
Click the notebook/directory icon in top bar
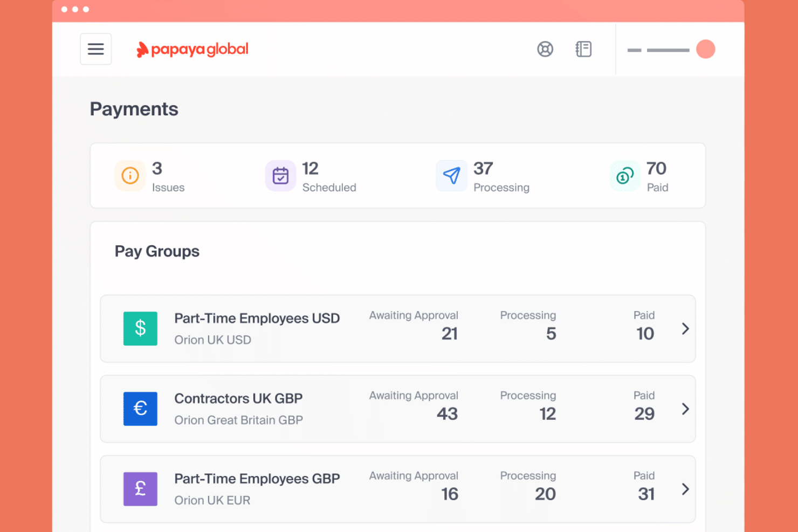click(583, 49)
